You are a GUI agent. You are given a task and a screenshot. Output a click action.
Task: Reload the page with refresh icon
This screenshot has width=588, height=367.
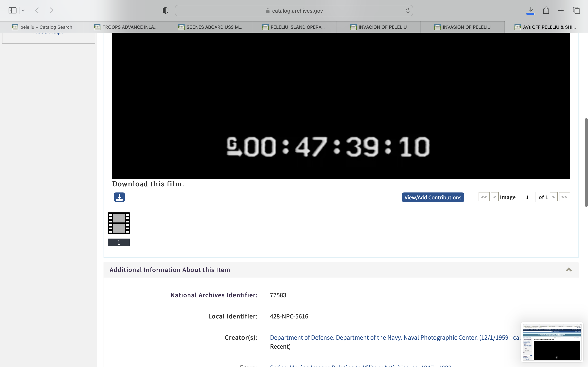click(408, 10)
